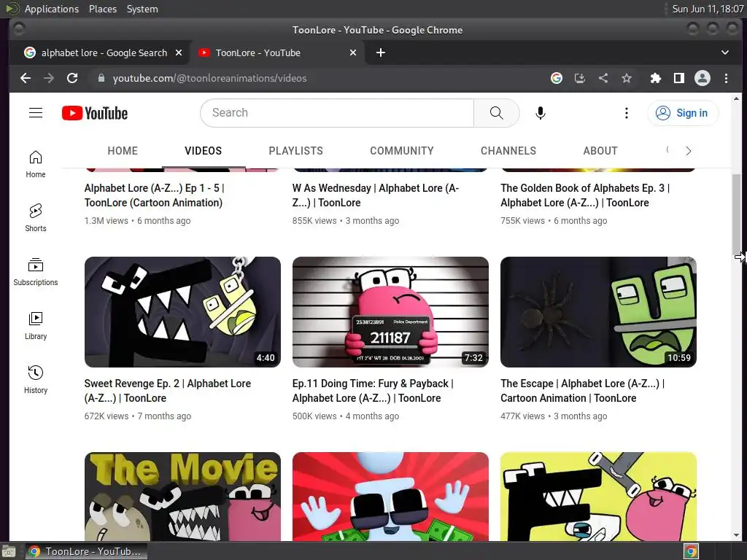Reload the YouTube page
Viewport: 747px width, 560px height.
72,78
